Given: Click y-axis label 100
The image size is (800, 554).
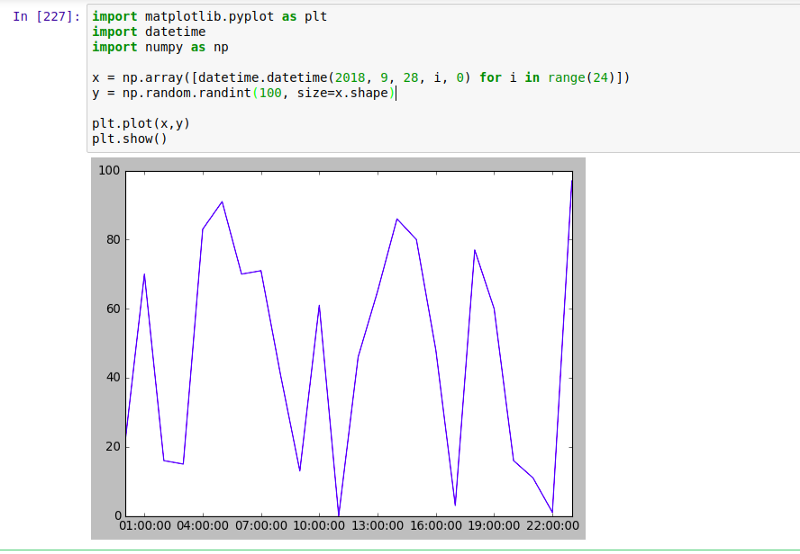Looking at the screenshot, I should tap(109, 171).
